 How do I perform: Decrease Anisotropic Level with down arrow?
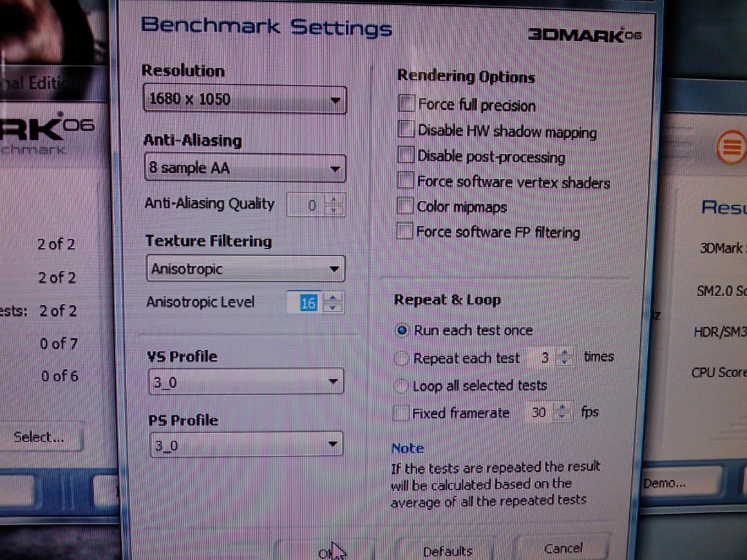point(333,308)
